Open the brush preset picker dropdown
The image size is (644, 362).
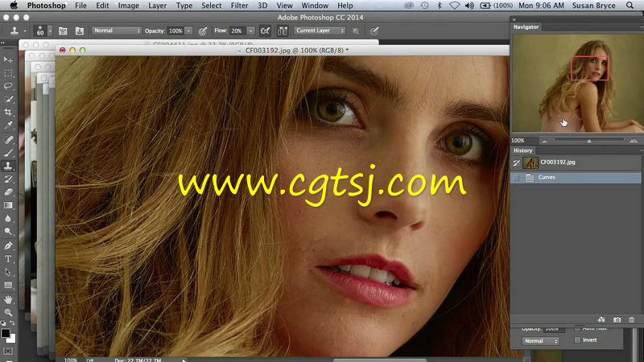click(50, 31)
